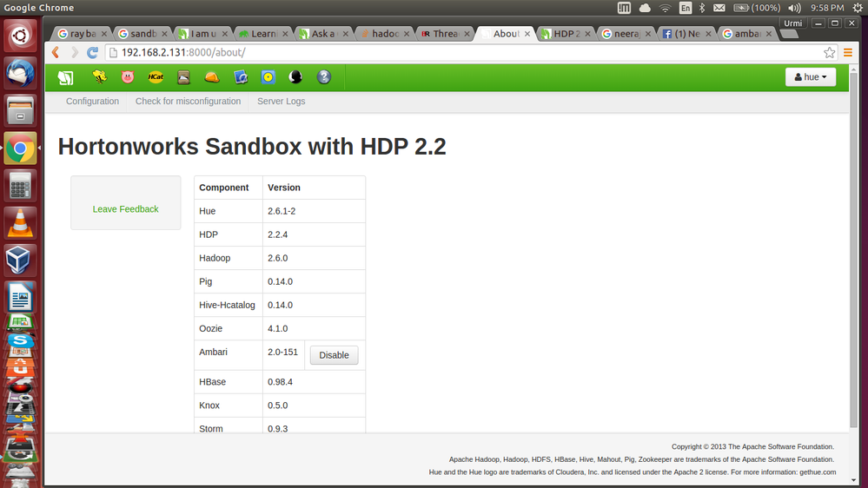Image resolution: width=868 pixels, height=488 pixels.
Task: Open the Beeswax Hive editor icon
Action: point(100,77)
